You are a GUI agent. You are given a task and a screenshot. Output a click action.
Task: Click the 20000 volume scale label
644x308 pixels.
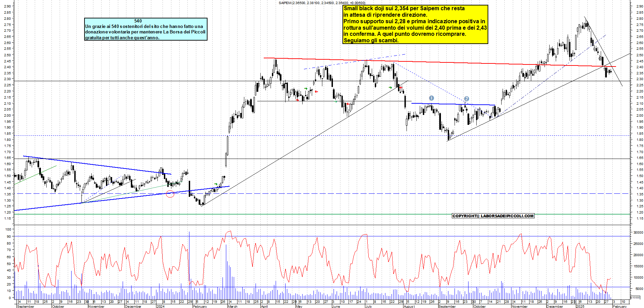coord(638,255)
